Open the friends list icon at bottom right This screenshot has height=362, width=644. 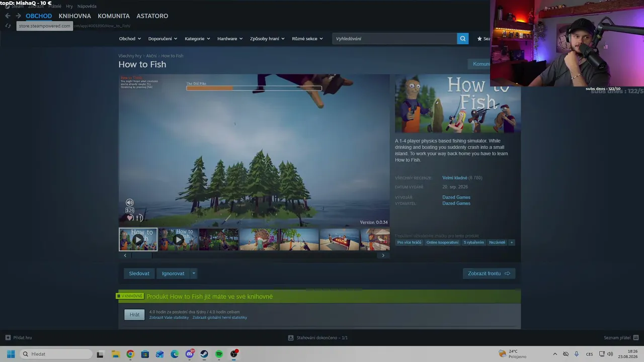coord(636,338)
